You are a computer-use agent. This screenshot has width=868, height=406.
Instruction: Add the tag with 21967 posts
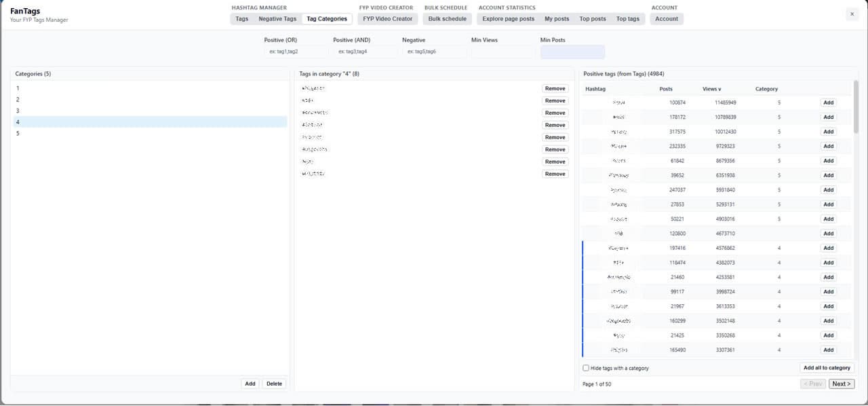(x=828, y=306)
